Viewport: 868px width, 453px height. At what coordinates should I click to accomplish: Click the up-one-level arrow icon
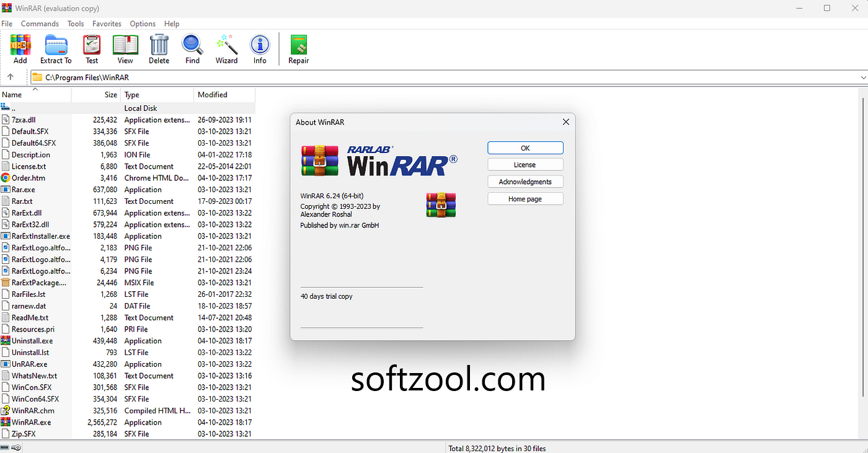tap(12, 77)
